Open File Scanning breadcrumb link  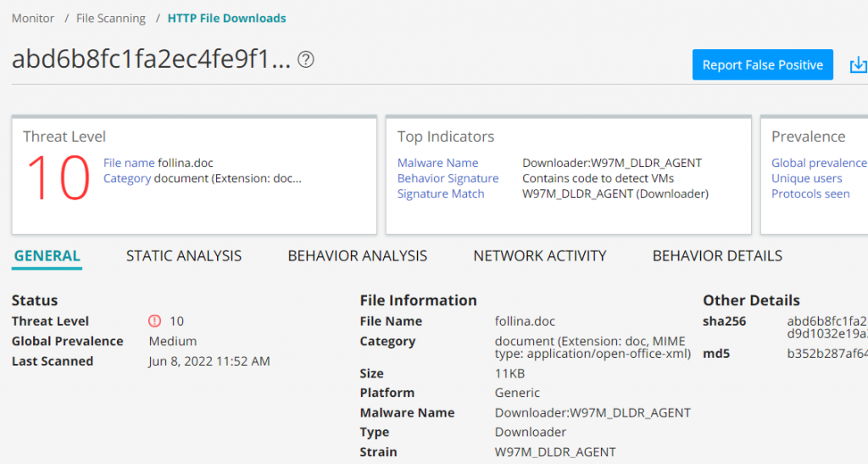coord(111,18)
